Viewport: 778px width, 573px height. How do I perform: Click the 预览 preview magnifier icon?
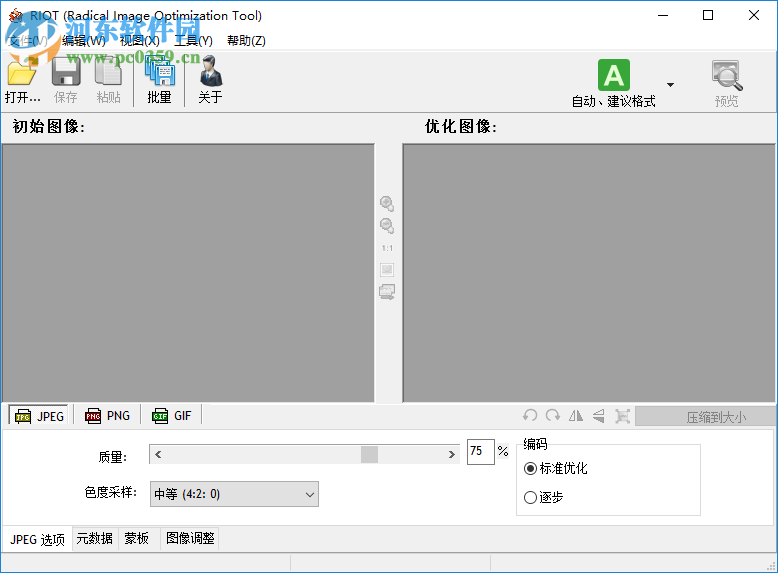(x=726, y=75)
